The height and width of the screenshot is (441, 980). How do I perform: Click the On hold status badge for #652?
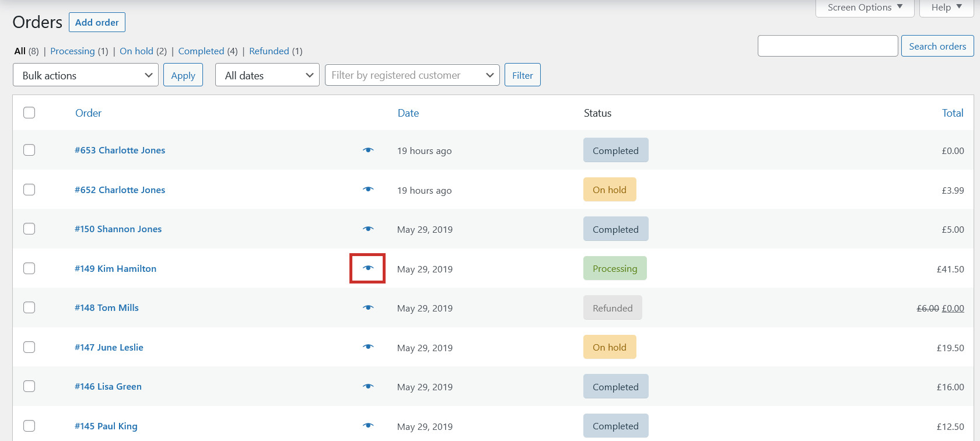coord(610,190)
